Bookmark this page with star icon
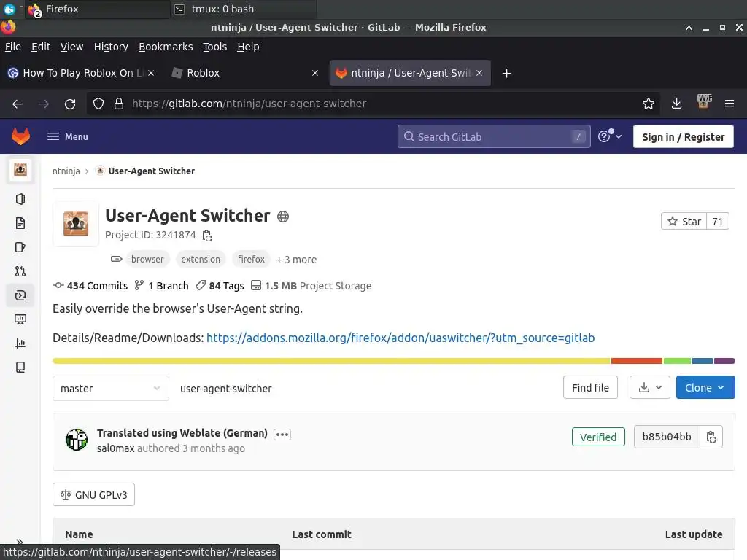Viewport: 747px width, 560px height. point(648,104)
